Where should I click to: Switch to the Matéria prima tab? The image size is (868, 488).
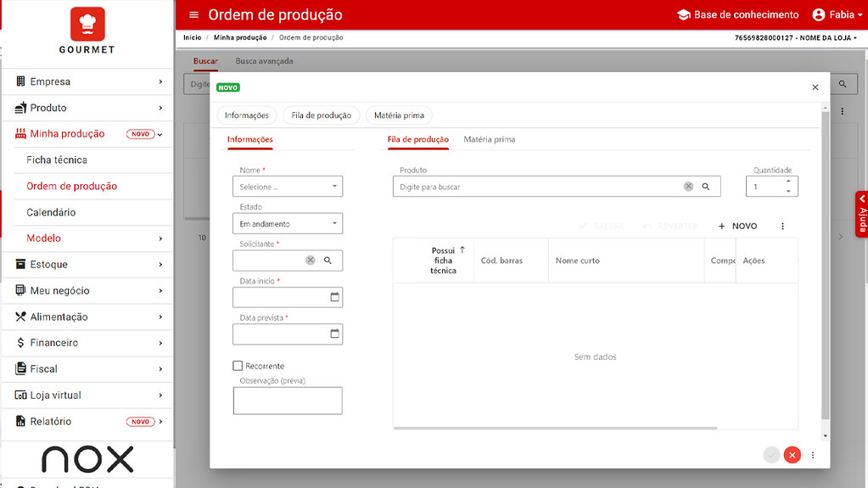point(489,139)
